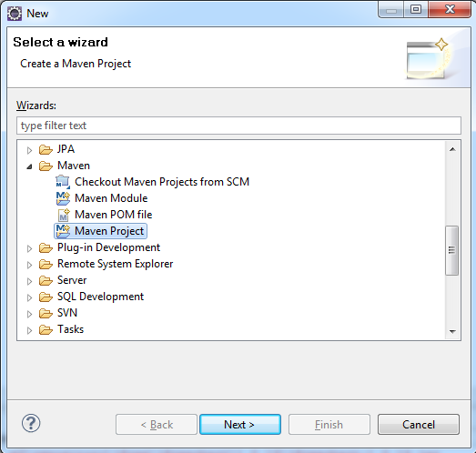Expand the Plug-in Development category
Image resolution: width=476 pixels, height=453 pixels.
(x=29, y=248)
